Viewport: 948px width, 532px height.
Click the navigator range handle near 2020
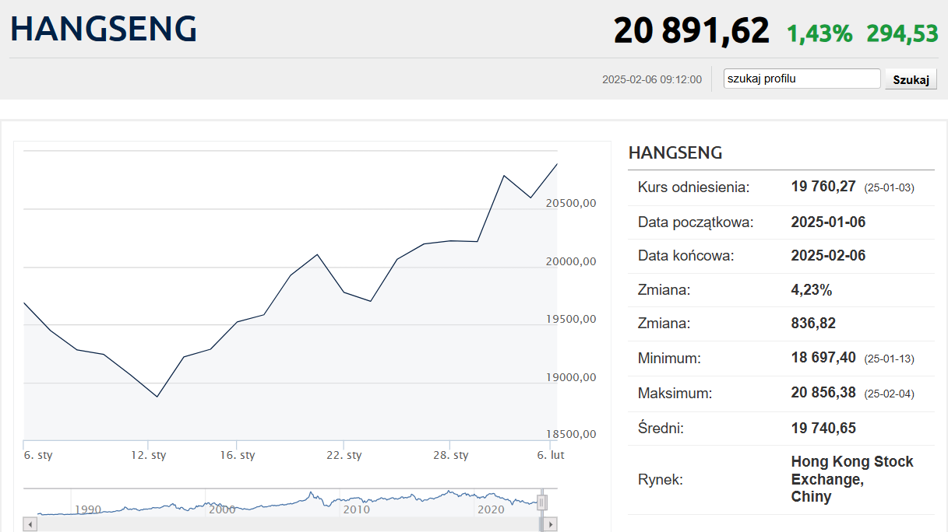click(x=542, y=502)
